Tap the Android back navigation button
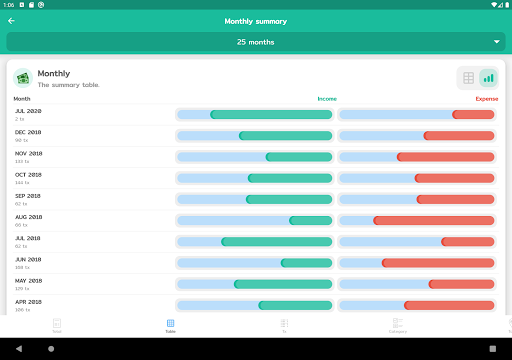Image resolution: width=512 pixels, height=360 pixels. [x=19, y=349]
